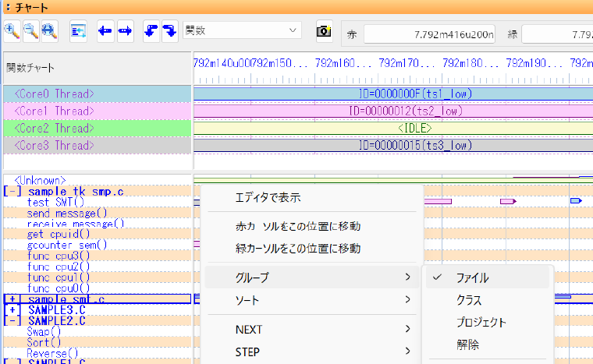Select checked ファイル grouping option

point(488,277)
